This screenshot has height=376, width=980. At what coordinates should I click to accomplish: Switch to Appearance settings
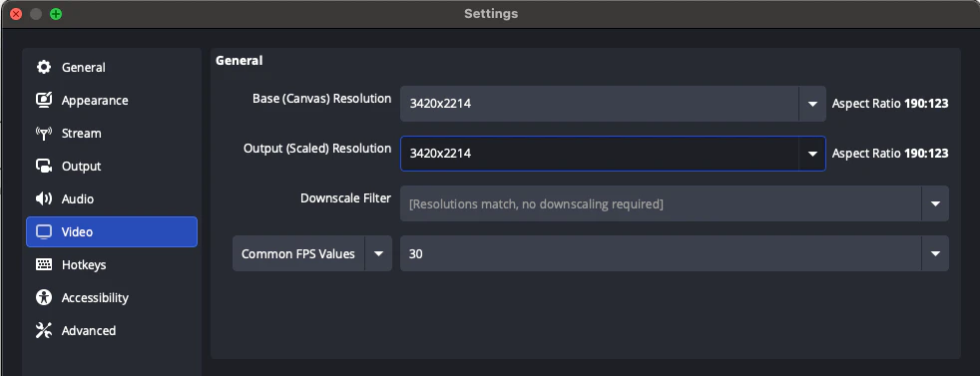coord(111,100)
